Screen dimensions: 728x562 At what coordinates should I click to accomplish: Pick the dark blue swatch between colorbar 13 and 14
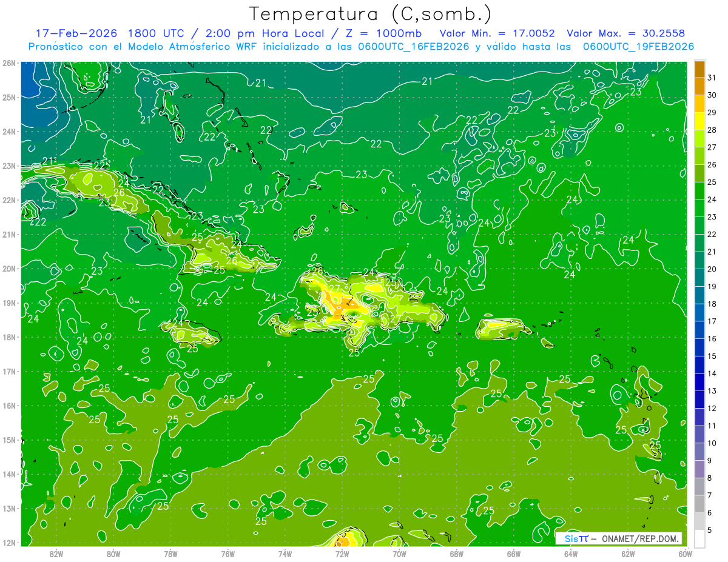tap(699, 382)
